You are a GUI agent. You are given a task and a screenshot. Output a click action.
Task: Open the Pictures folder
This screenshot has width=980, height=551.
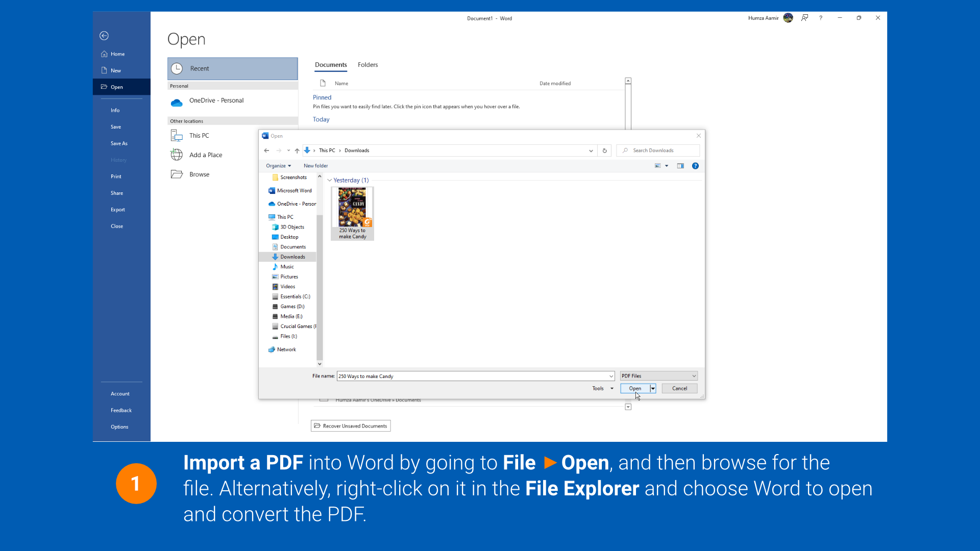pyautogui.click(x=285, y=277)
